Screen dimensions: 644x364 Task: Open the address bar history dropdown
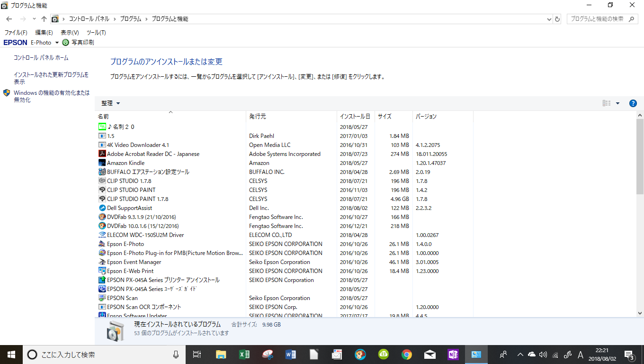pyautogui.click(x=549, y=19)
